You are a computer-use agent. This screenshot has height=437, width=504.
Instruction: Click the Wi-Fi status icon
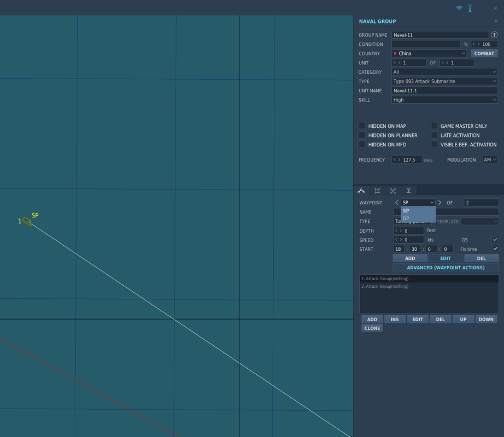(x=459, y=8)
